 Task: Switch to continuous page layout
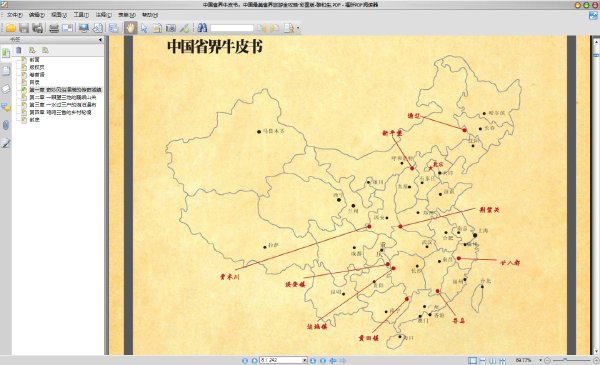pyautogui.click(x=483, y=360)
